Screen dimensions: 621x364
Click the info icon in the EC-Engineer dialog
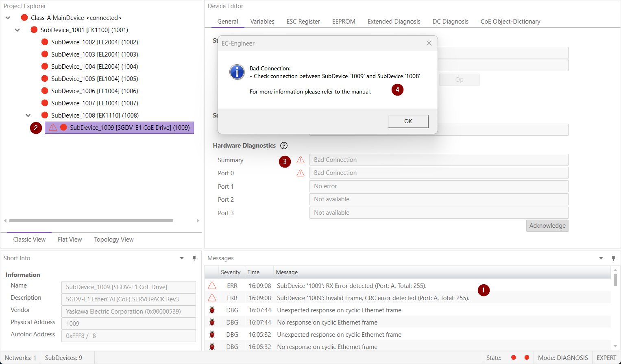[237, 72]
